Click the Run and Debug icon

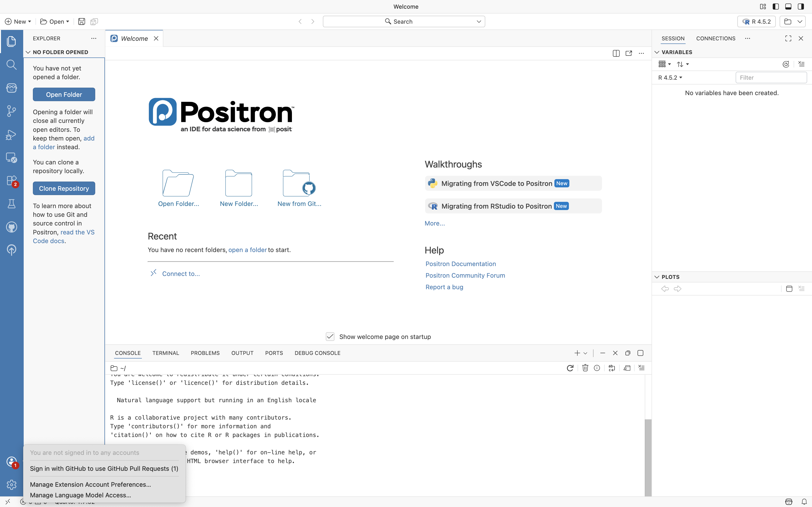[x=11, y=134]
